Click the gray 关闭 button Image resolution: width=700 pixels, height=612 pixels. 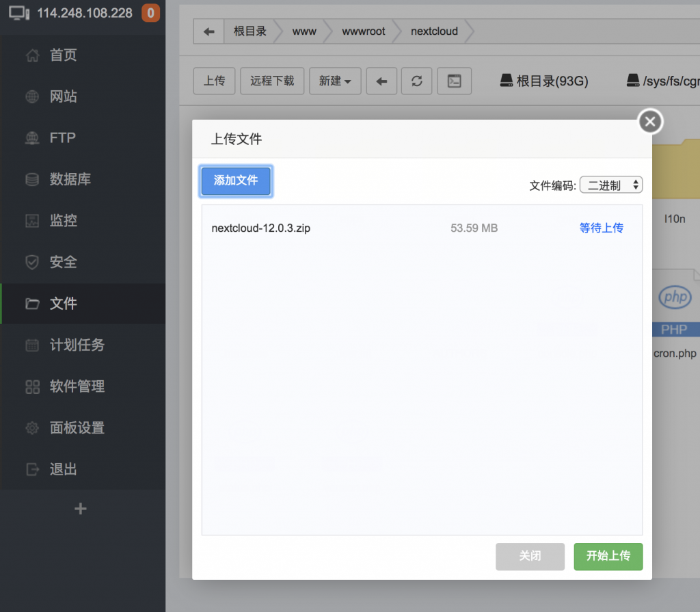point(530,557)
